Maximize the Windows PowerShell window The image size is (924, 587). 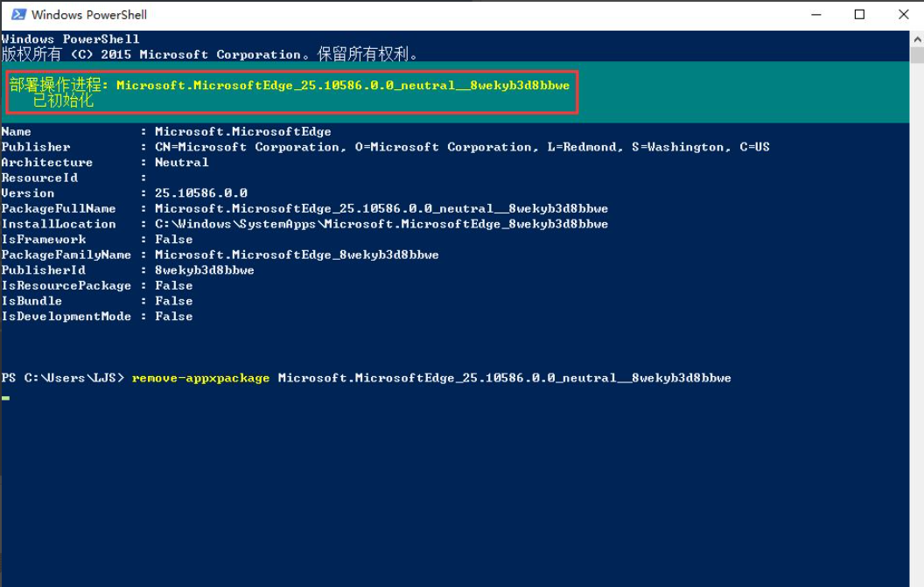pos(859,15)
